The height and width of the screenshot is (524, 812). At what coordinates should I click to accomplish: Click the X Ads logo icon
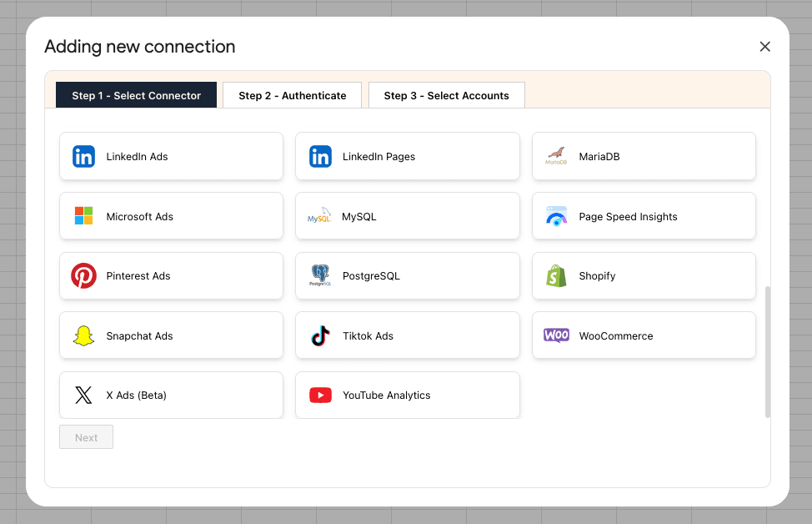click(x=83, y=396)
